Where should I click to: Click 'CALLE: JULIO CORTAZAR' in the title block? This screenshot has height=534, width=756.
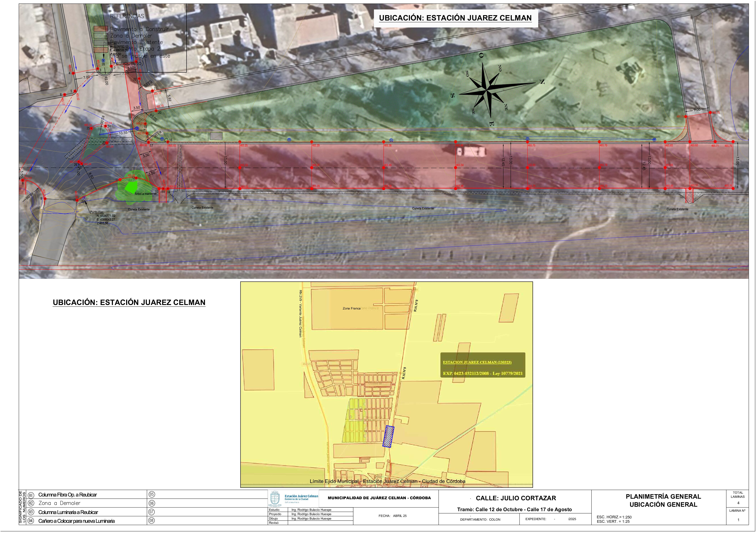516,499
